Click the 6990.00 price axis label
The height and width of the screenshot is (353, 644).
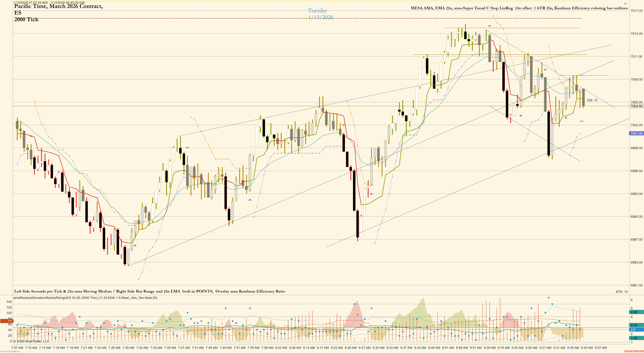636,217
